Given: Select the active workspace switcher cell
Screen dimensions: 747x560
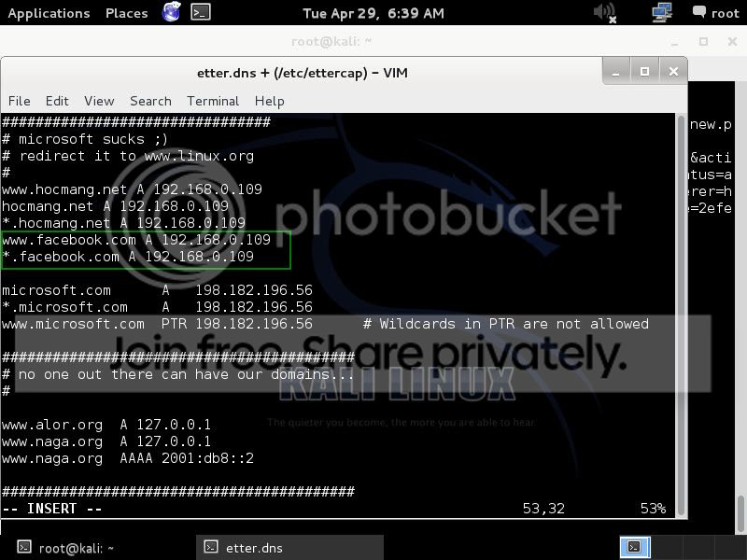Looking at the screenshot, I should coord(635,548).
